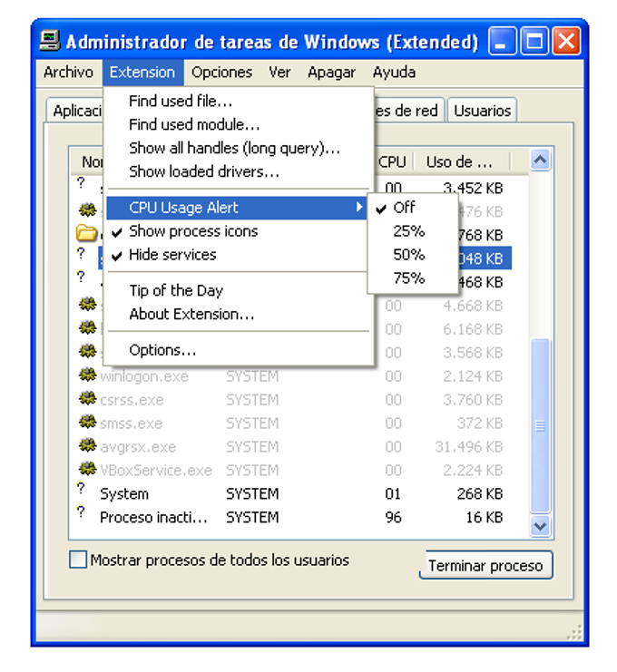The height and width of the screenshot is (672, 617).
Task: Click scrollbar down arrow of process list
Action: coord(540,525)
